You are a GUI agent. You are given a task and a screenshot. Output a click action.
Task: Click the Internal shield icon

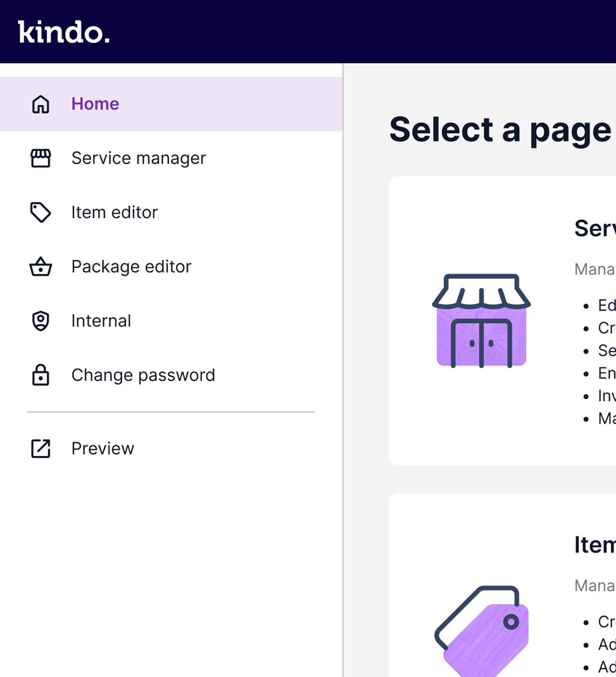(41, 321)
